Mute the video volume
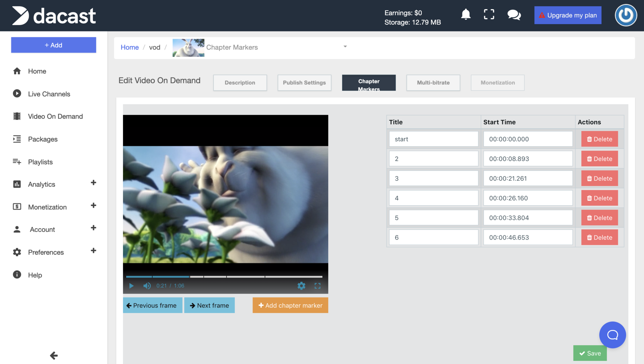 tap(147, 286)
